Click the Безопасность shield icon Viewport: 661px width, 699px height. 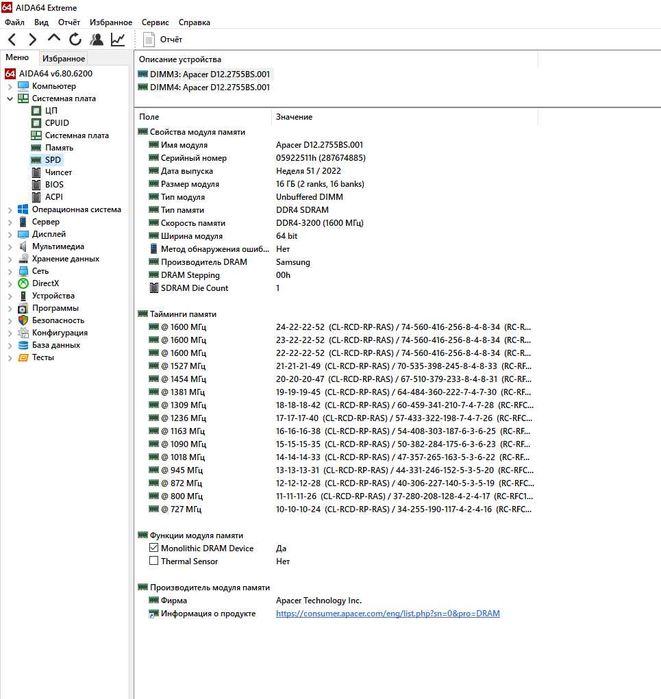(x=23, y=320)
